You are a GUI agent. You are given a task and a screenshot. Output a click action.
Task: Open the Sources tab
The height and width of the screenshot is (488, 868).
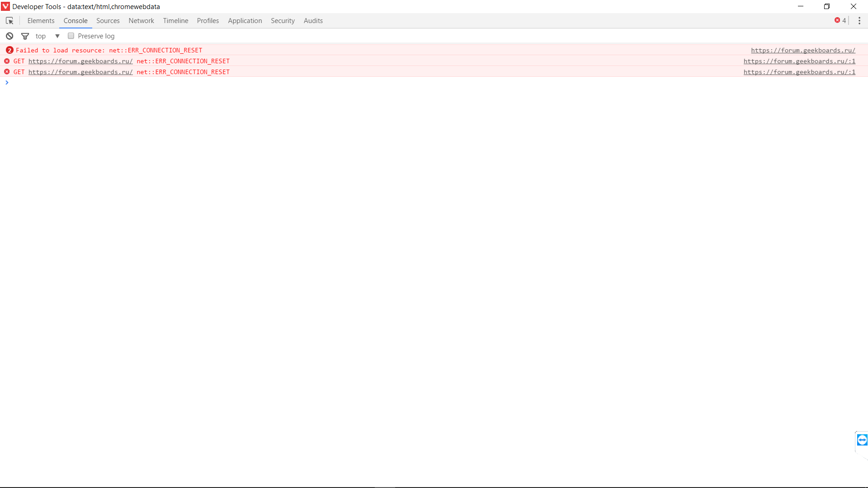(108, 21)
